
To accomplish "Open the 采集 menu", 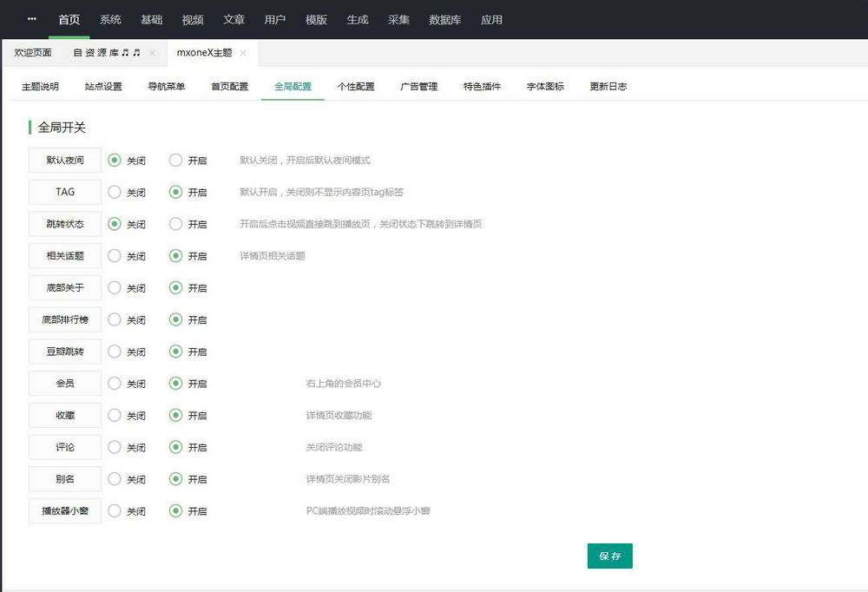I will [399, 19].
